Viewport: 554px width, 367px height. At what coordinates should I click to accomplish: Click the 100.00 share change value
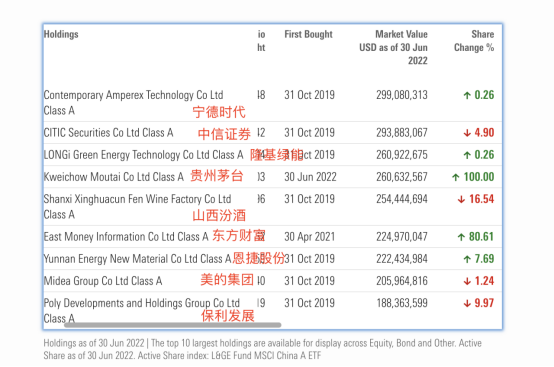click(479, 177)
